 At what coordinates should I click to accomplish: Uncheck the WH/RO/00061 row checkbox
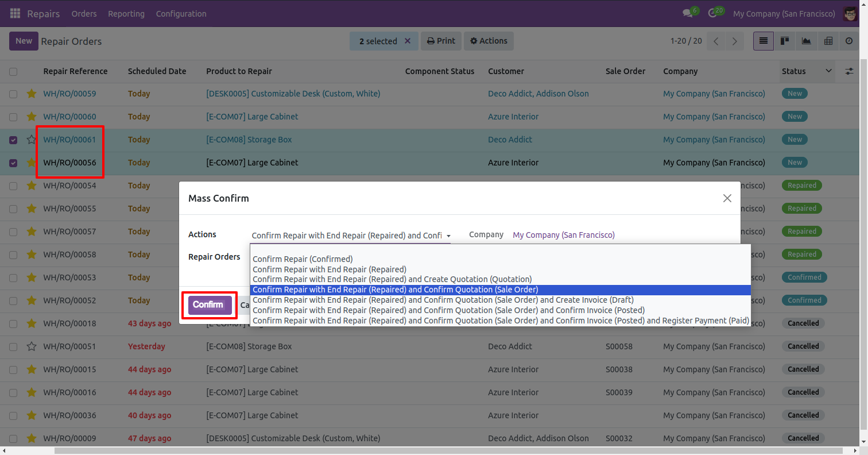pos(13,140)
